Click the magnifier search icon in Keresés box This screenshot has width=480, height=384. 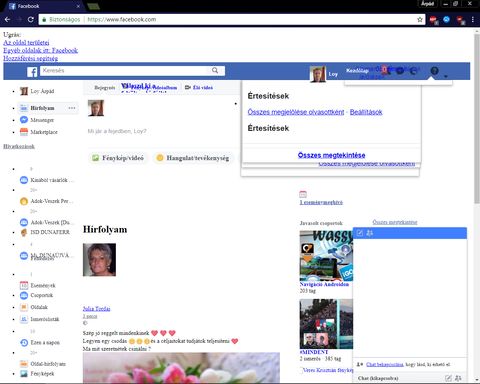[215, 70]
